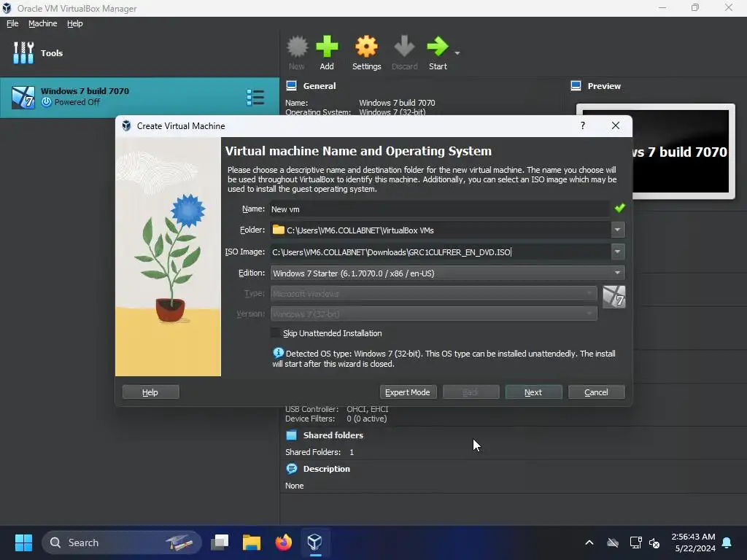Click the disabled Type dropdown
This screenshot has width=747, height=560.
point(433,294)
